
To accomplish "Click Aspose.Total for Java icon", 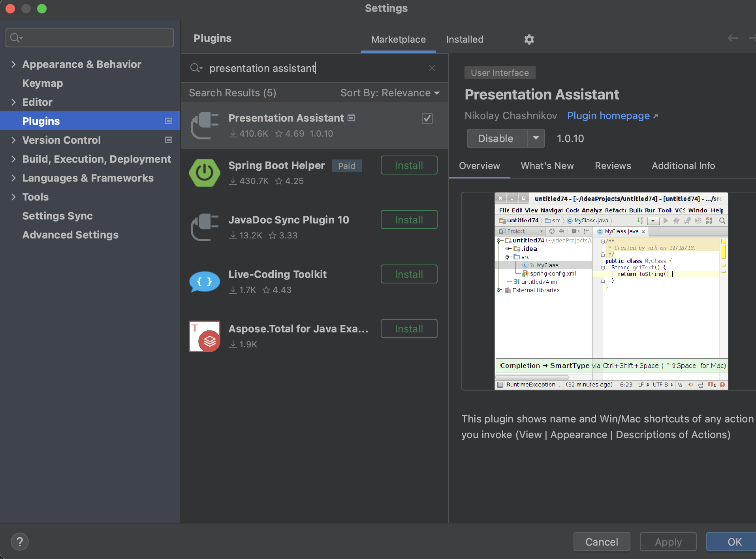I will (205, 336).
